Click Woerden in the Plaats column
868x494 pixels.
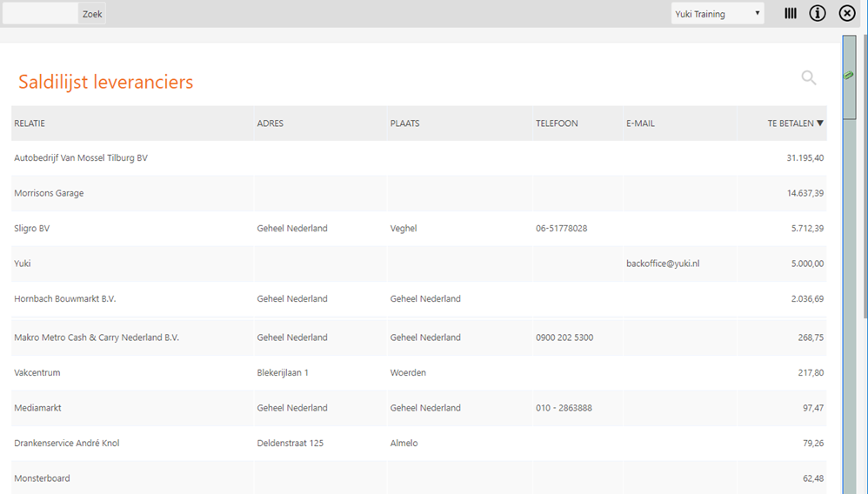[x=408, y=373]
